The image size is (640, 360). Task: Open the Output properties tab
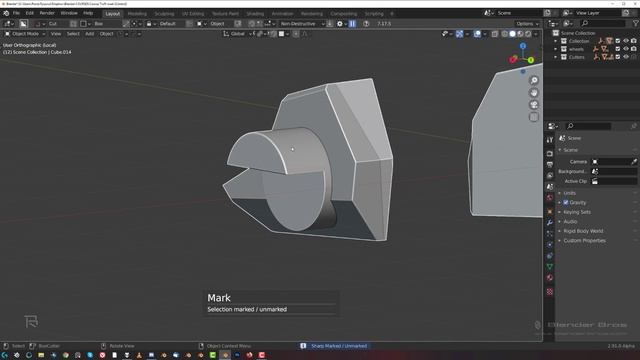click(550, 164)
